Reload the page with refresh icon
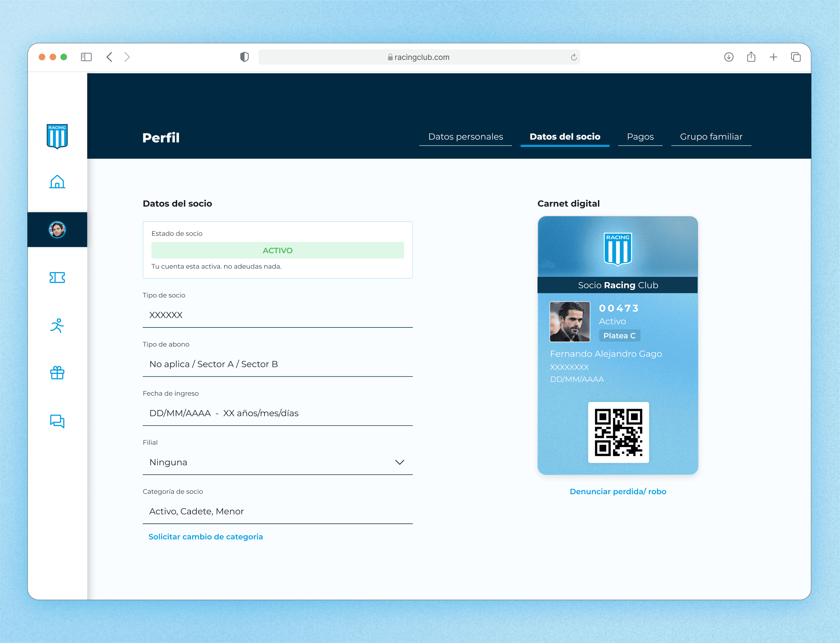Screen dimensions: 840x643 (x=574, y=57)
